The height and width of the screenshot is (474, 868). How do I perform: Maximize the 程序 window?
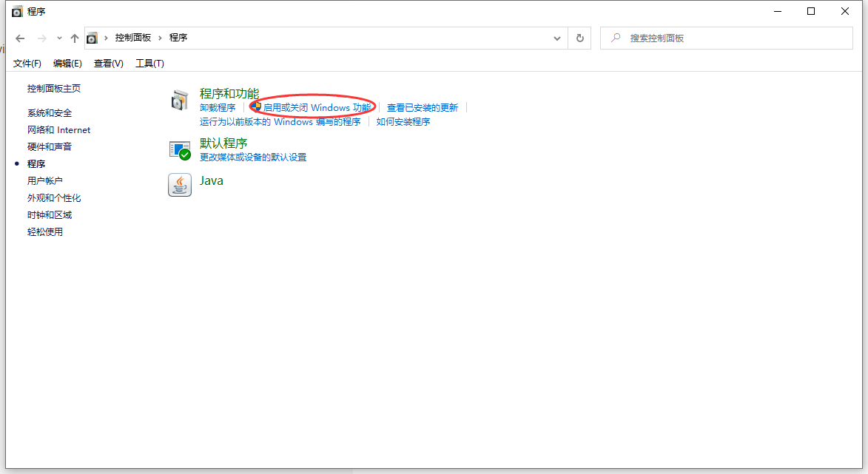811,11
